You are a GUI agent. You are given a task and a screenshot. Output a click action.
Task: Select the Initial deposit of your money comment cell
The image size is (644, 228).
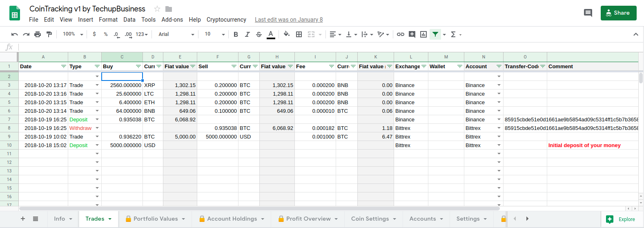593,145
